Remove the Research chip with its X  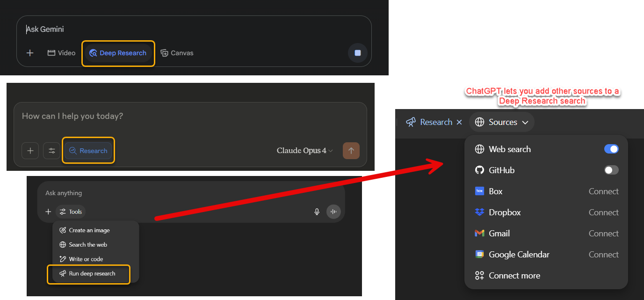pyautogui.click(x=459, y=122)
